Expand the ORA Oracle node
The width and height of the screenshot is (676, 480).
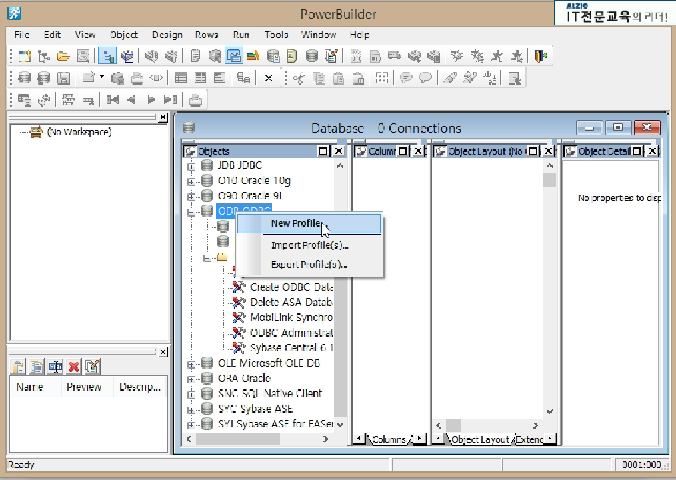point(191,379)
